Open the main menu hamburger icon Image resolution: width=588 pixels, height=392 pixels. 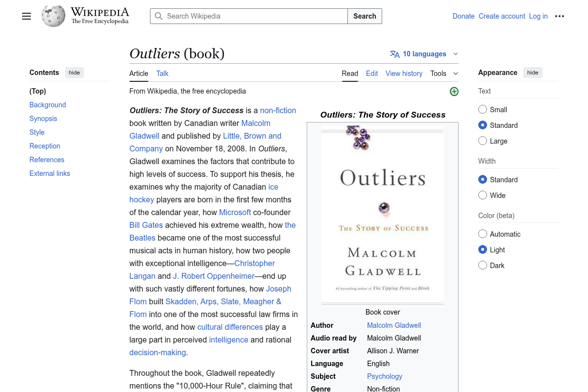(x=26, y=16)
